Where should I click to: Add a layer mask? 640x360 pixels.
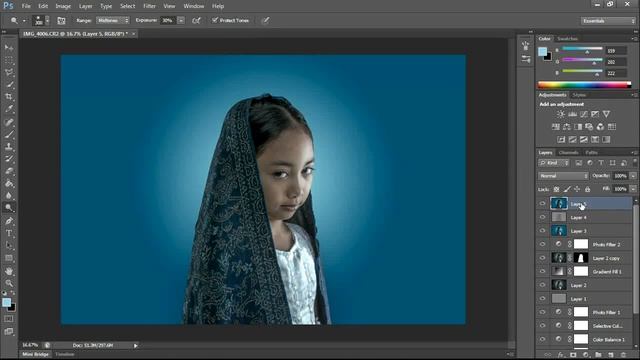point(573,355)
